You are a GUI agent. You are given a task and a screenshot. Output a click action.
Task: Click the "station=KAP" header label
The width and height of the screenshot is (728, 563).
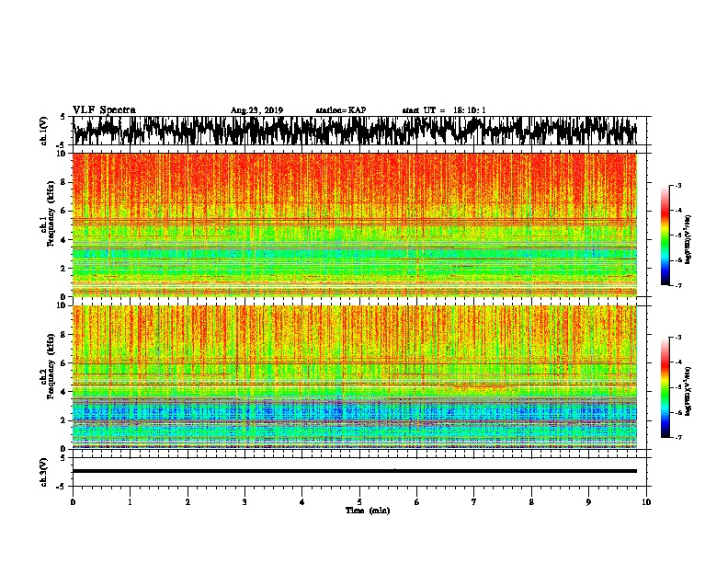(x=341, y=110)
